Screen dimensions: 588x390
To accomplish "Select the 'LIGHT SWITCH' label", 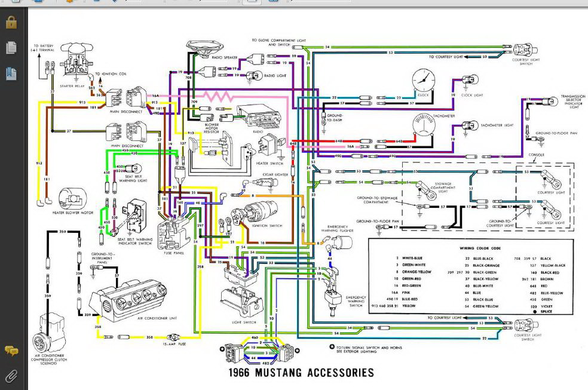I will pos(244,322).
